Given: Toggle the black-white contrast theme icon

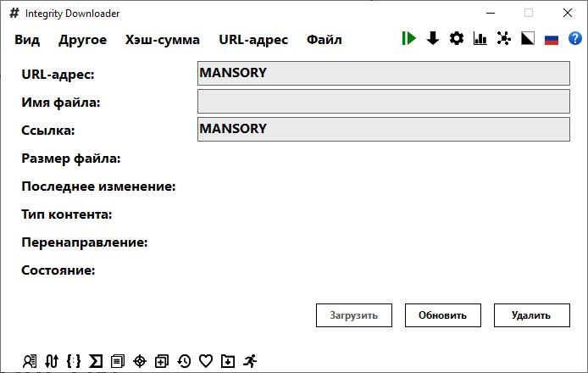Looking at the screenshot, I should coord(528,38).
